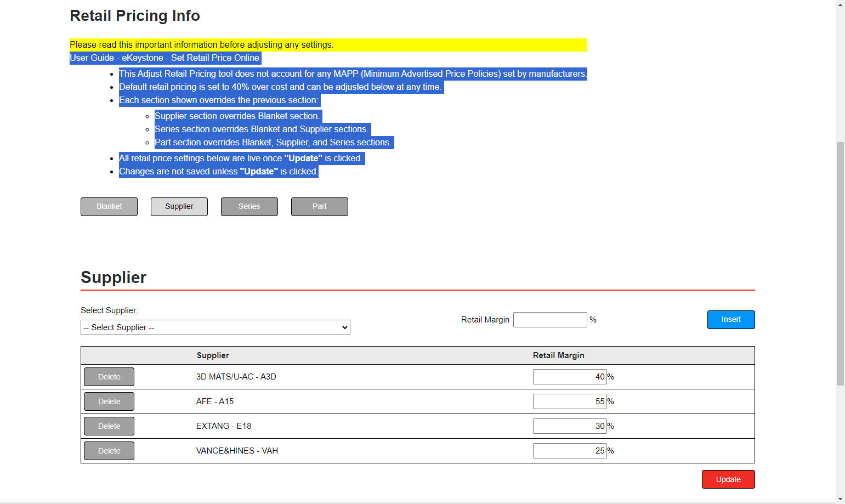Open the Part pricing section
This screenshot has width=845, height=504.
[x=320, y=207]
